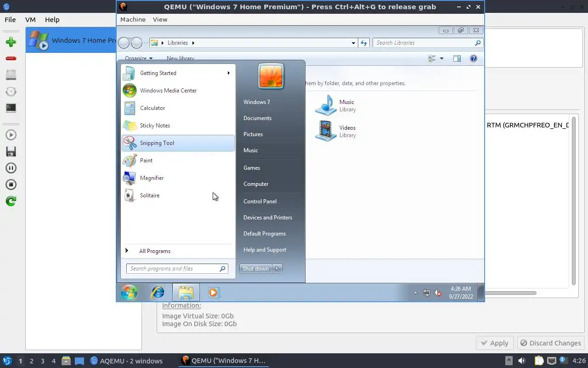Open Default Programs from Start menu

tap(265, 234)
